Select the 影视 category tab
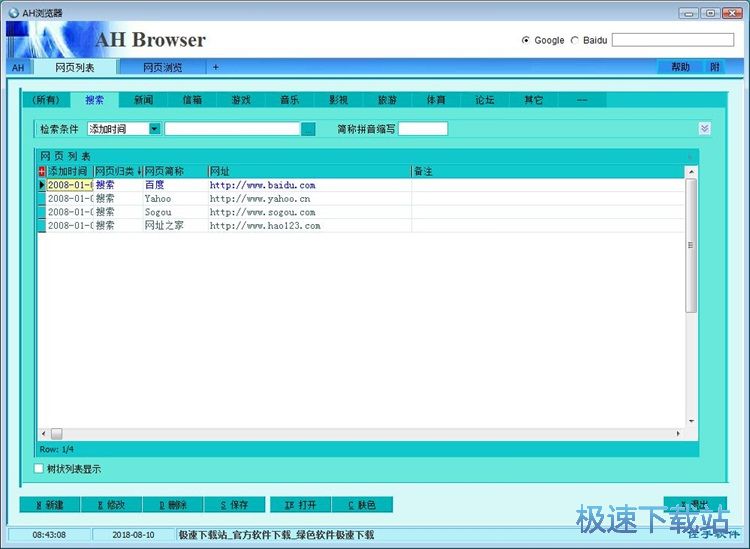 [x=338, y=100]
